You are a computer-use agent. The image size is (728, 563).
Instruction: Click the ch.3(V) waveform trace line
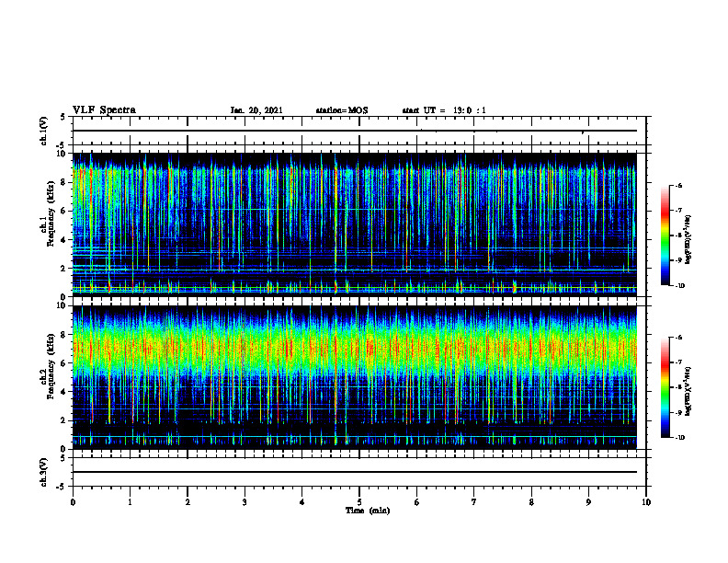pyautogui.click(x=355, y=472)
